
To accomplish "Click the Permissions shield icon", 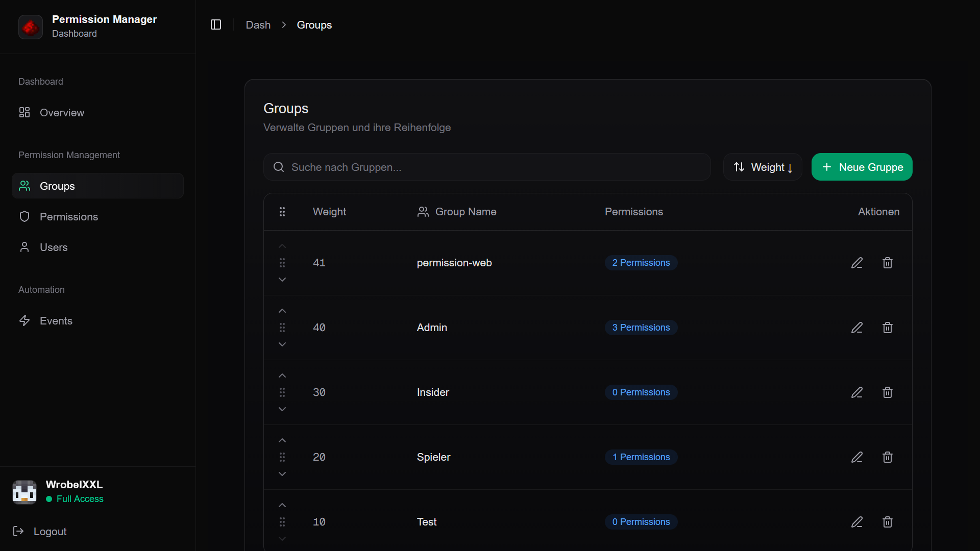I will 24,216.
